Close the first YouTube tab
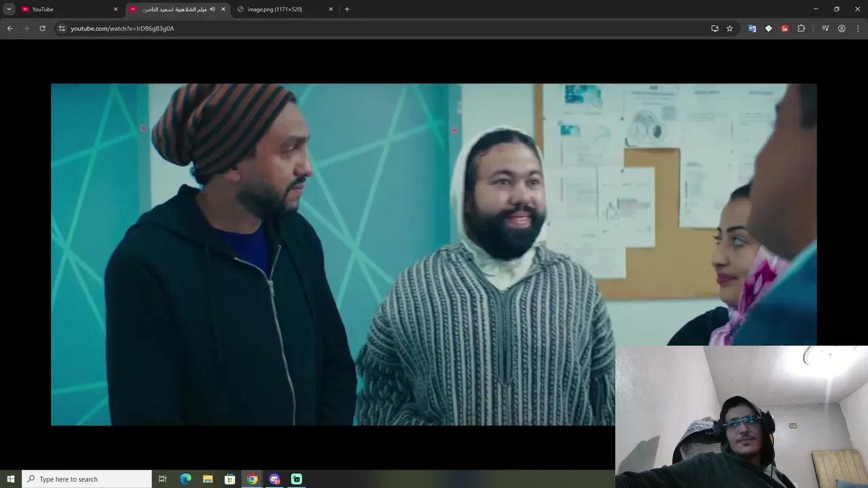The width and height of the screenshot is (868, 488). click(x=115, y=9)
